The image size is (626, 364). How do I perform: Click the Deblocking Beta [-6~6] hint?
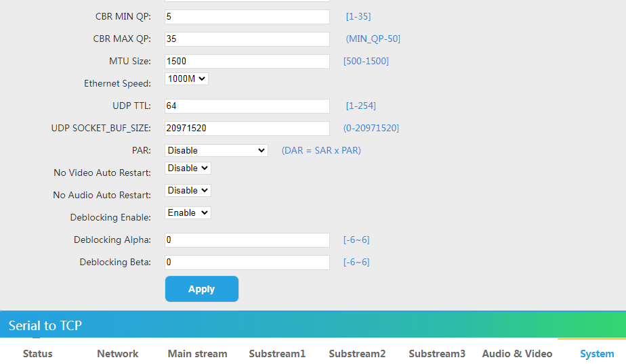[x=356, y=262]
